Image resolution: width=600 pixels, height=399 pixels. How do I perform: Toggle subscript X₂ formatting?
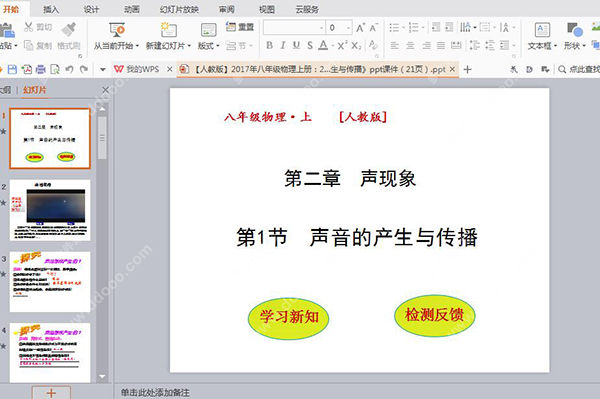[x=356, y=46]
